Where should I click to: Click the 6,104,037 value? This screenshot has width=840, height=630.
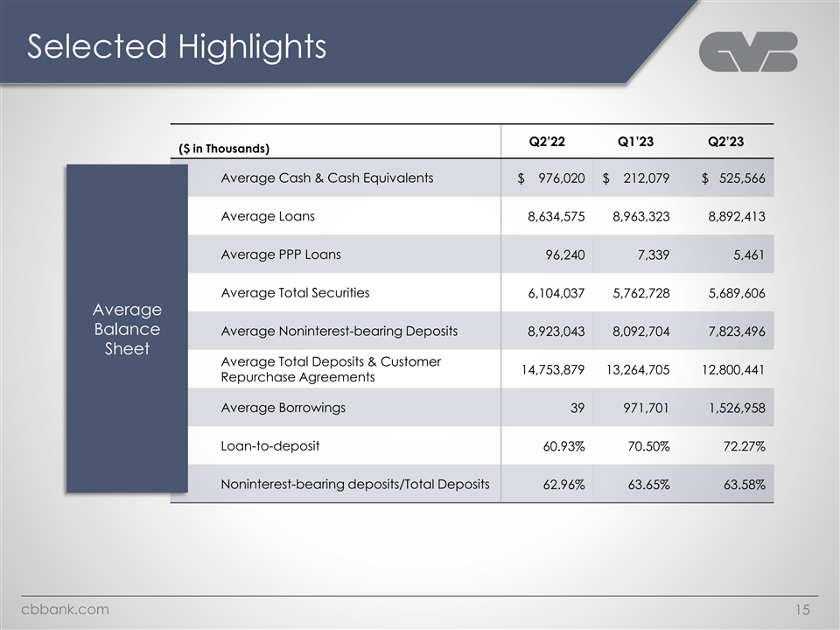(x=556, y=293)
